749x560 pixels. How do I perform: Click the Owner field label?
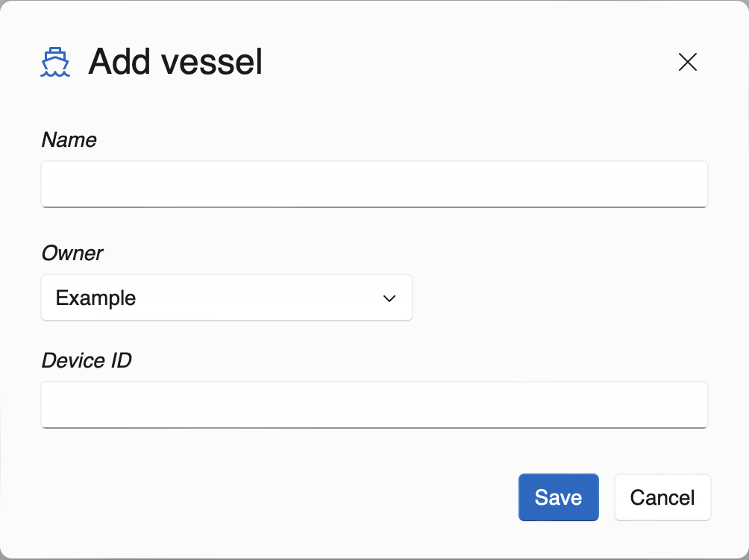[x=72, y=253]
